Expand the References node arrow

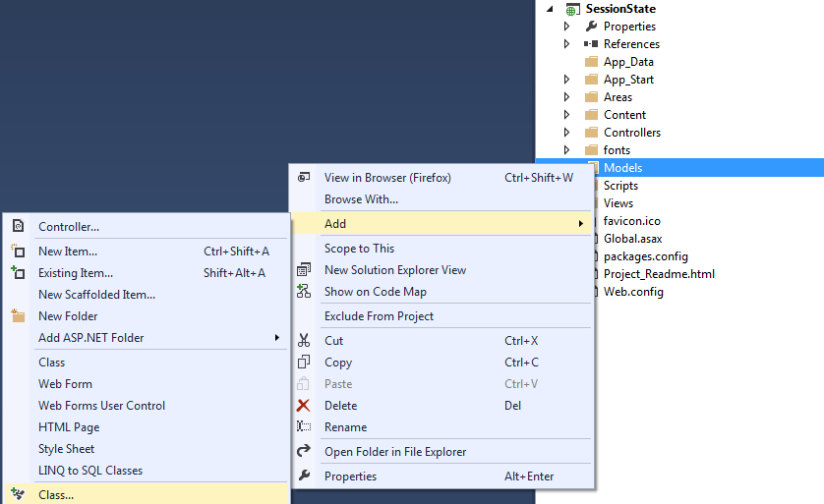click(567, 44)
